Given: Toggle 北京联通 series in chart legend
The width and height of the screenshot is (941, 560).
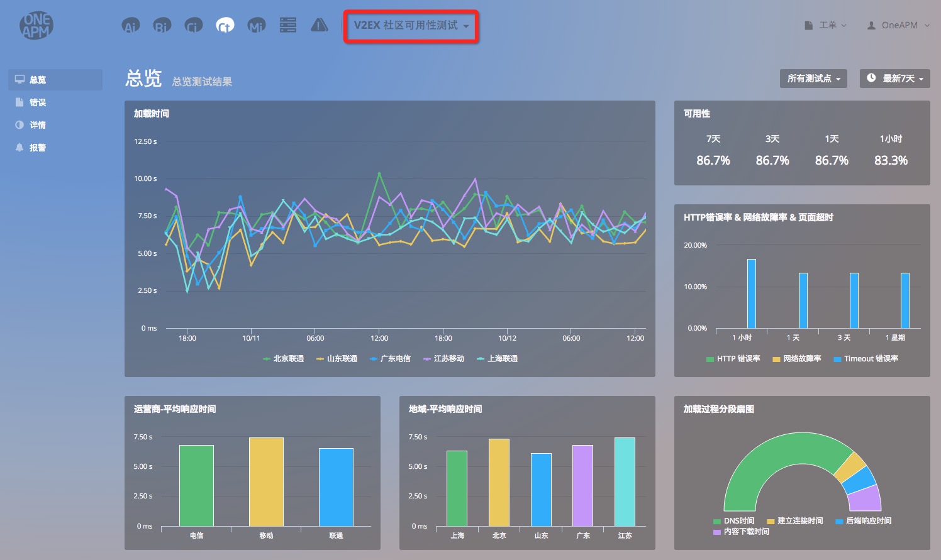Looking at the screenshot, I should (x=284, y=359).
